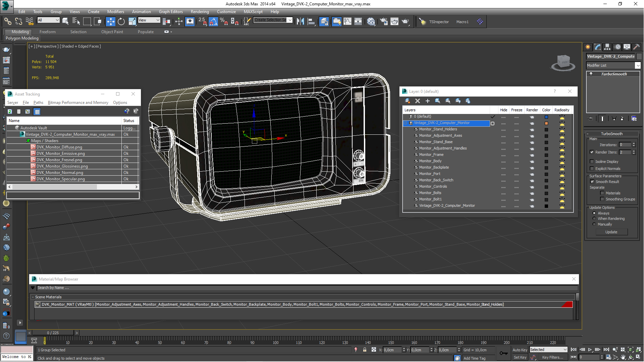Open the Rendering menu

pyautogui.click(x=200, y=11)
